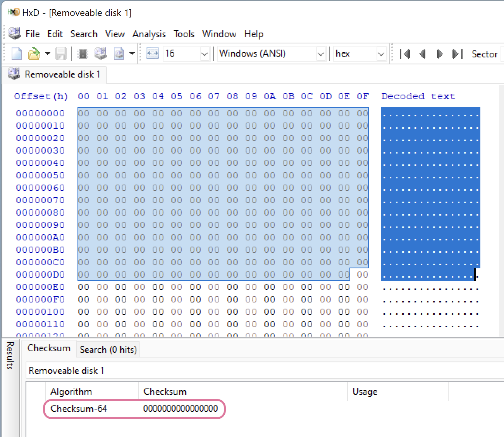Viewport: 504px width, 437px height.
Task: Click the Decoded text column header
Action: 418,96
